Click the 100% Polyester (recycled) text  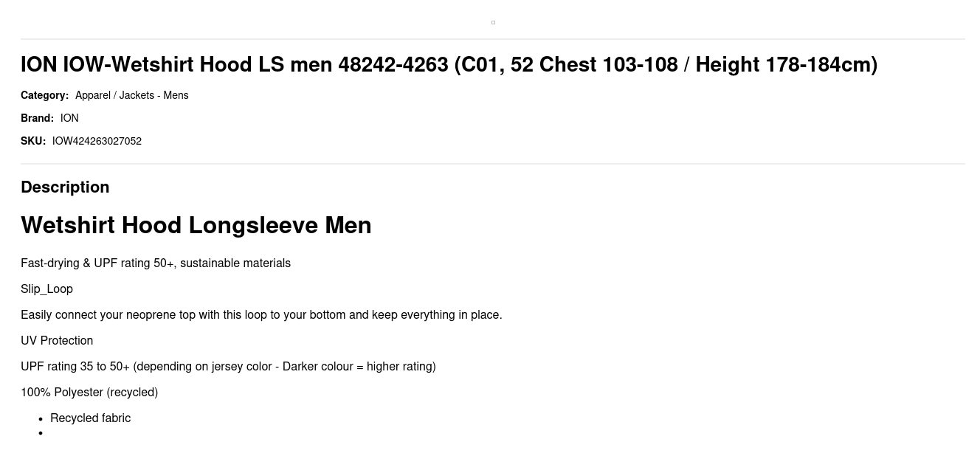tap(89, 393)
